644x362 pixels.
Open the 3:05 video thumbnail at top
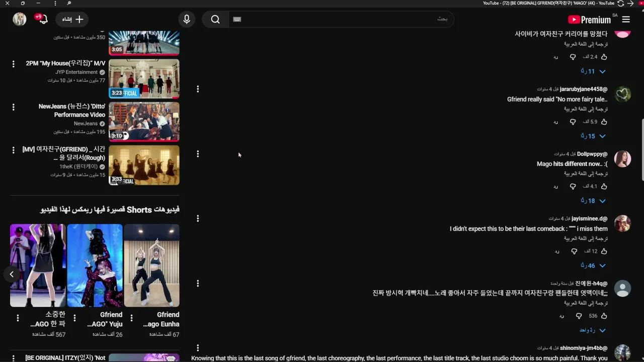(x=144, y=43)
